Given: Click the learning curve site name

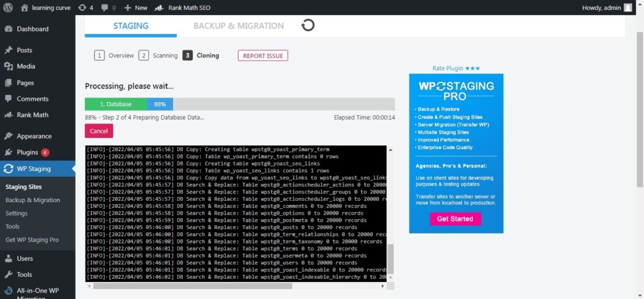Looking at the screenshot, I should [51, 8].
